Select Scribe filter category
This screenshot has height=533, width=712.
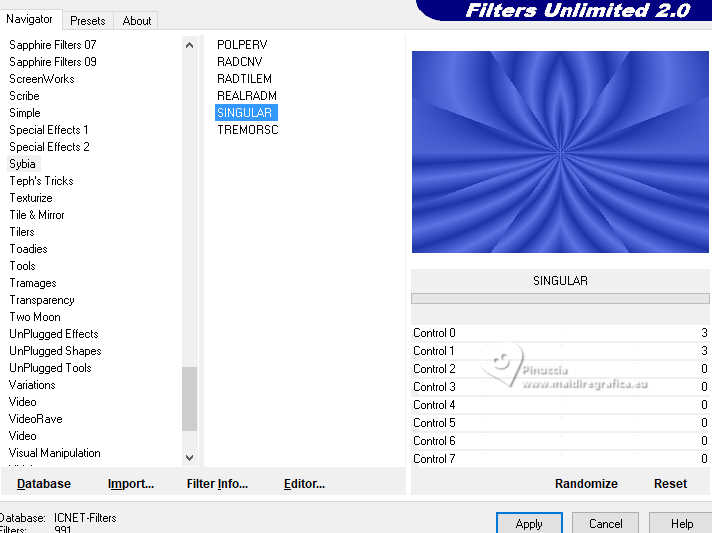(x=24, y=96)
